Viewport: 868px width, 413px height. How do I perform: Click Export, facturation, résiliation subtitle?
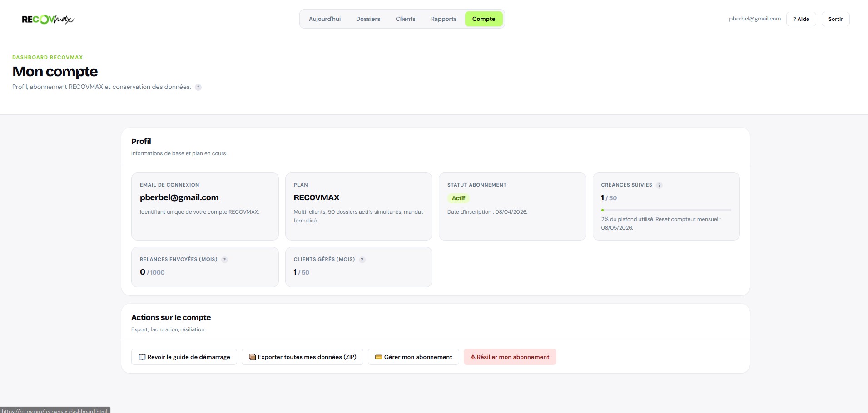tap(168, 329)
